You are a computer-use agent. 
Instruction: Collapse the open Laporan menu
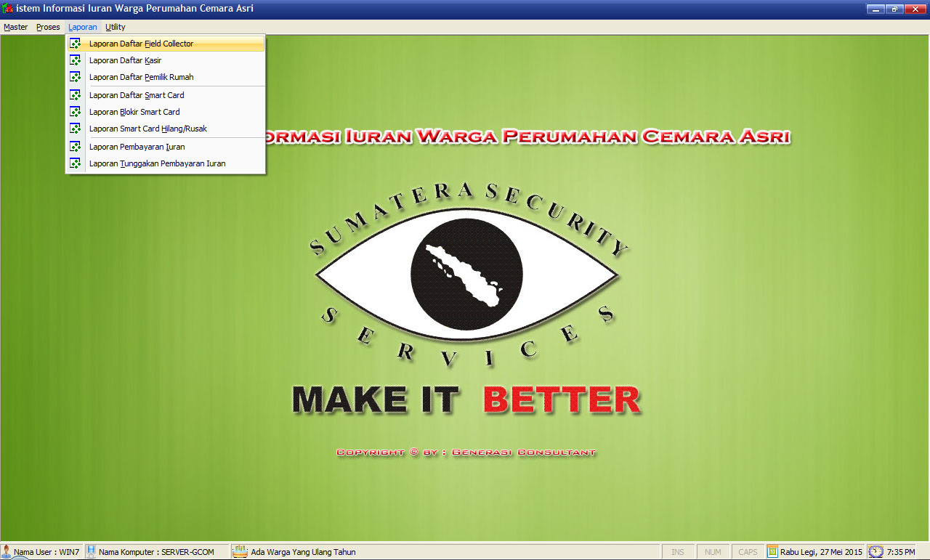(x=82, y=27)
